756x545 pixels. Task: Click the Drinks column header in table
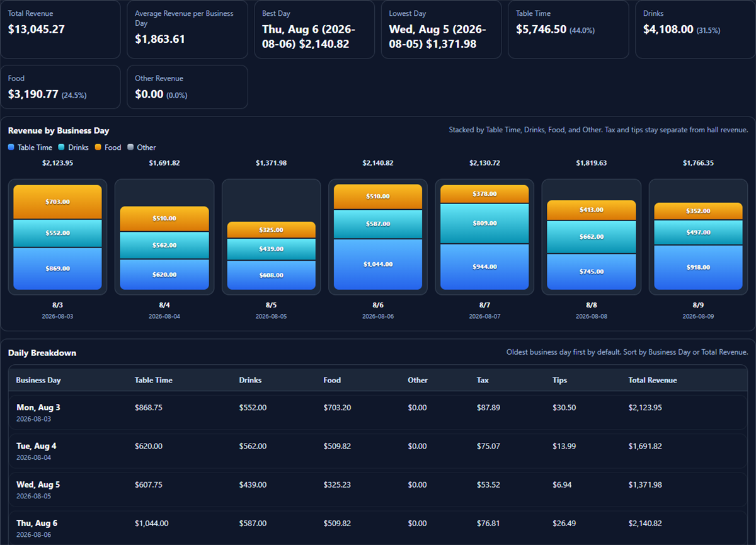tap(250, 380)
